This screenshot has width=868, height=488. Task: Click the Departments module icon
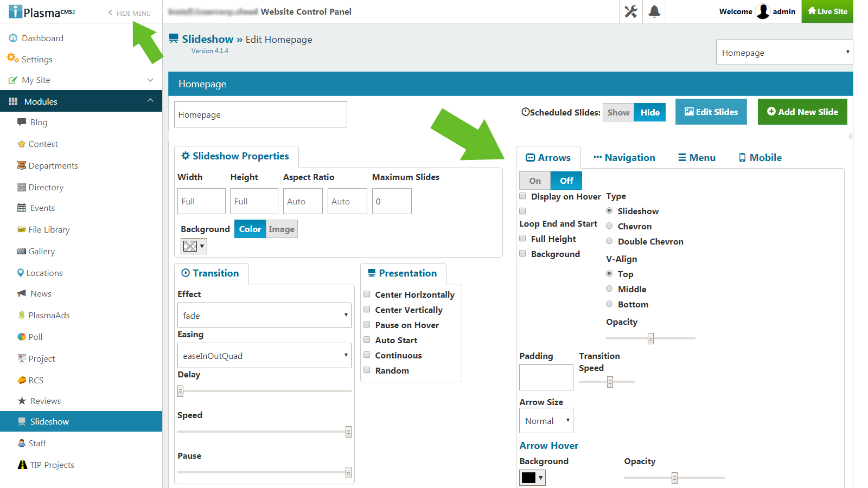(x=22, y=165)
